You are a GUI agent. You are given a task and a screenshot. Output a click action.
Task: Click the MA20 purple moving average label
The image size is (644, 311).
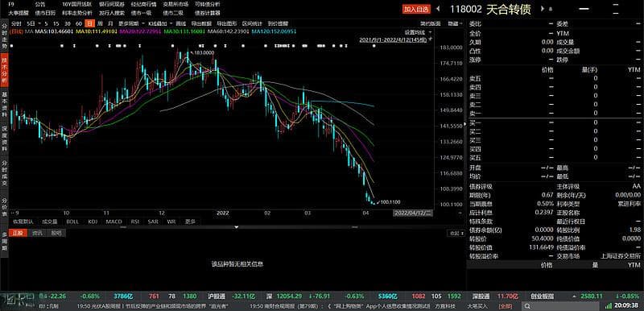(139, 31)
